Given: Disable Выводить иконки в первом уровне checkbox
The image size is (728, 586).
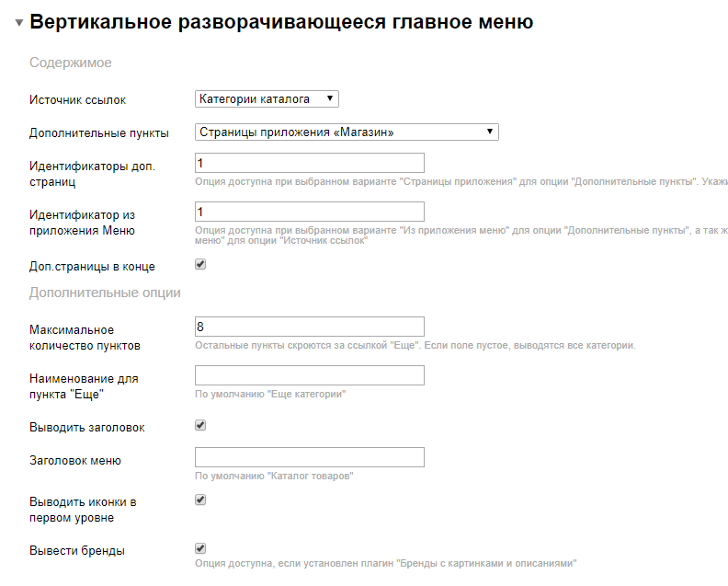Looking at the screenshot, I should click(x=200, y=500).
